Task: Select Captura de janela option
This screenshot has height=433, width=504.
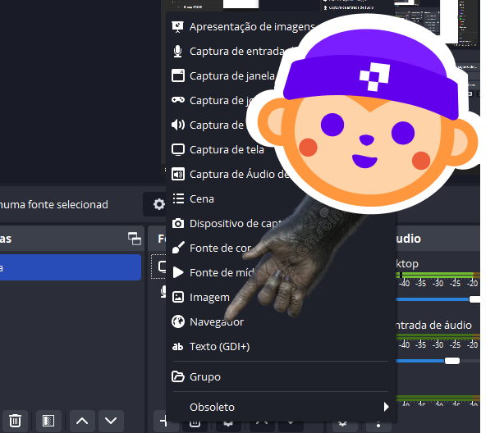Action: (232, 76)
